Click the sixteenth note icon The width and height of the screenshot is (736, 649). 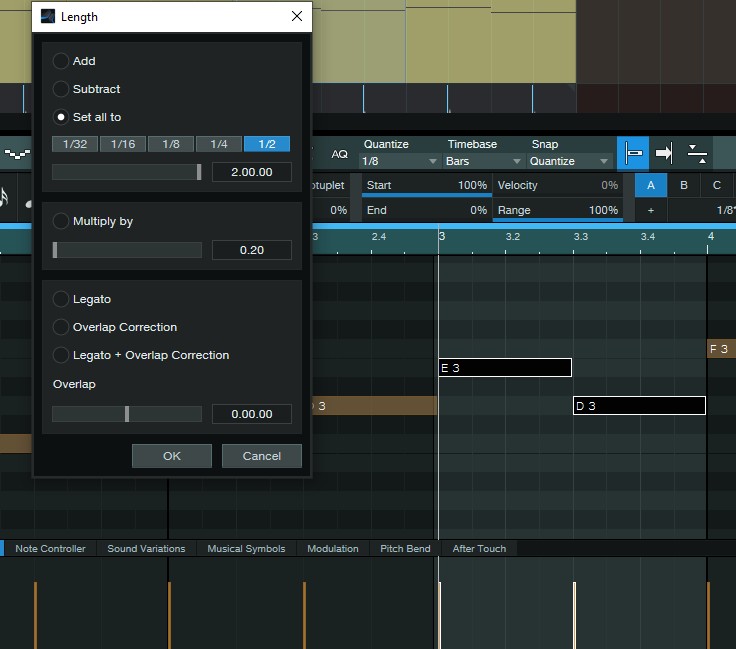pyautogui.click(x=5, y=198)
